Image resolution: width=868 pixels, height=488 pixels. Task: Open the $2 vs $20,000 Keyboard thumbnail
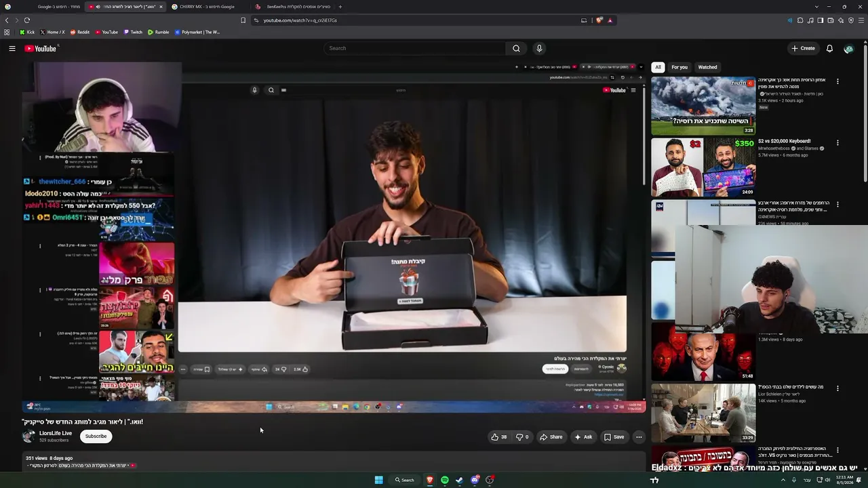coord(703,167)
